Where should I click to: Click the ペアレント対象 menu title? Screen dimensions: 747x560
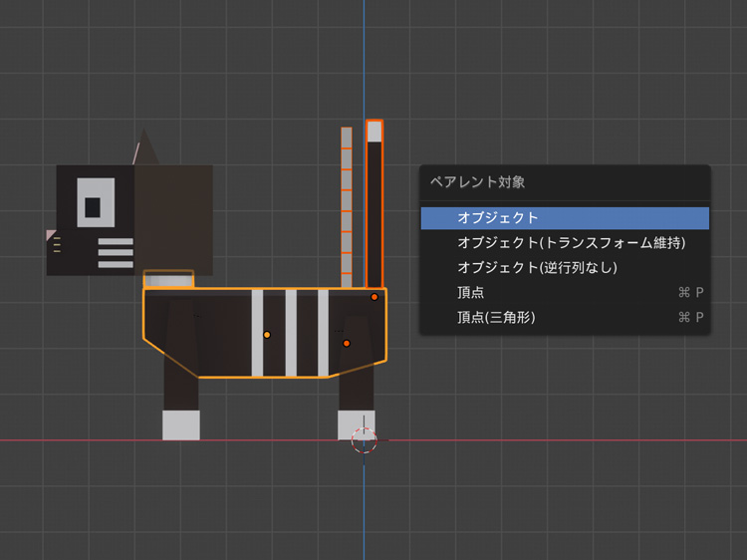tap(477, 182)
